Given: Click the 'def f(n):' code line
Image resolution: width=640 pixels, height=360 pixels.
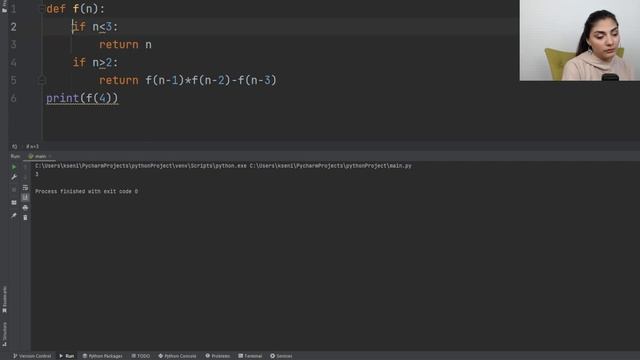Looking at the screenshot, I should 76,9.
